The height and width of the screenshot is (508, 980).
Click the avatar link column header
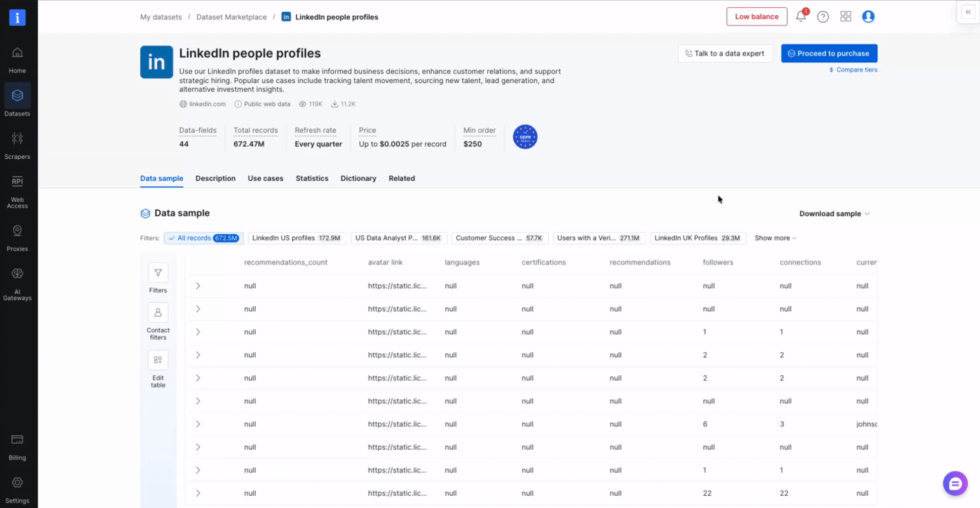[385, 262]
